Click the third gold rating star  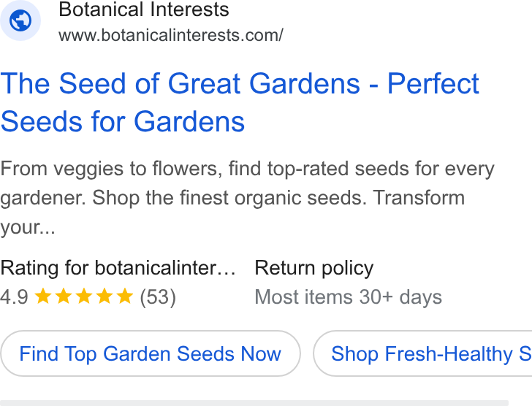pyautogui.click(x=84, y=296)
